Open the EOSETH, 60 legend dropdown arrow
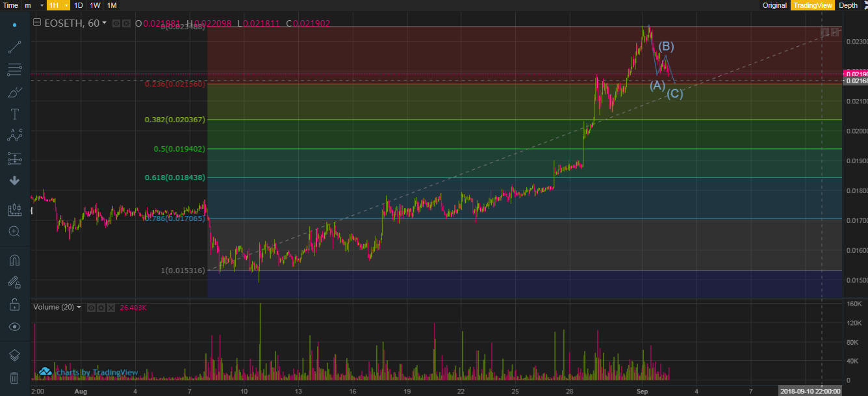The height and width of the screenshot is (396, 868). click(x=104, y=23)
